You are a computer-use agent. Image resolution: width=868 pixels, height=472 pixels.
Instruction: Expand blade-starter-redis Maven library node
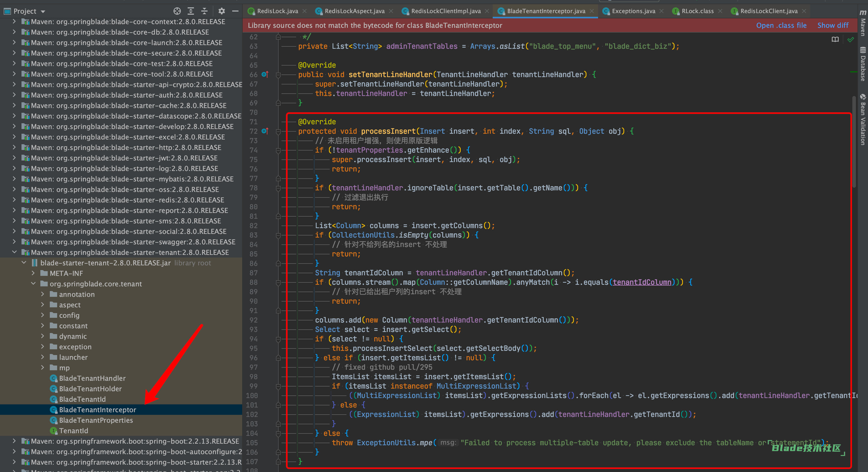(14, 200)
